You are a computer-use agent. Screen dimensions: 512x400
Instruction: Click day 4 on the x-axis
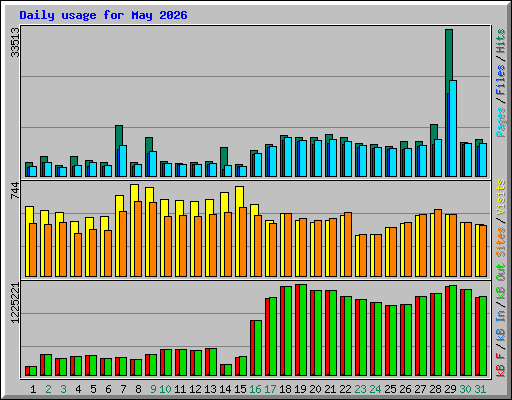click(78, 389)
